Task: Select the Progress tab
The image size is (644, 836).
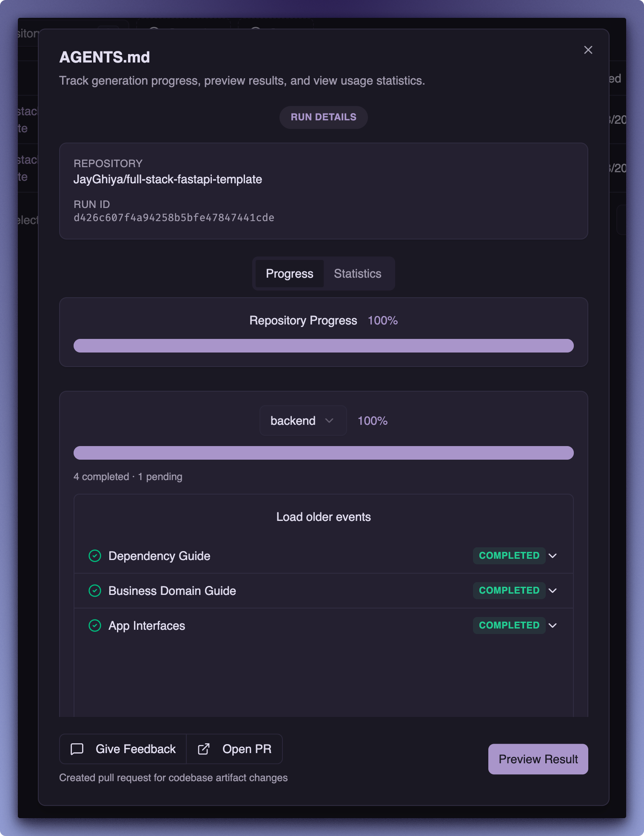Action: tap(289, 273)
